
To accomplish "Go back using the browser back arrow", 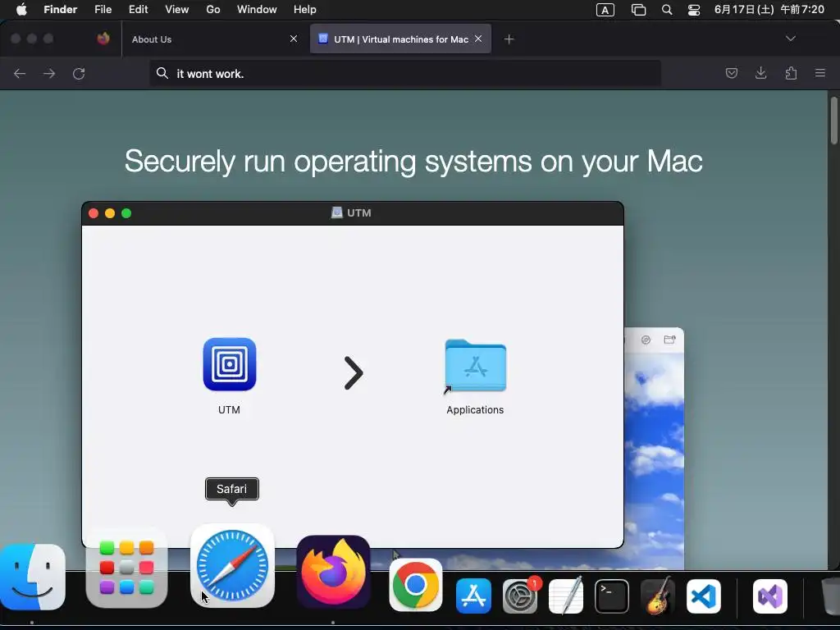I will [x=20, y=74].
